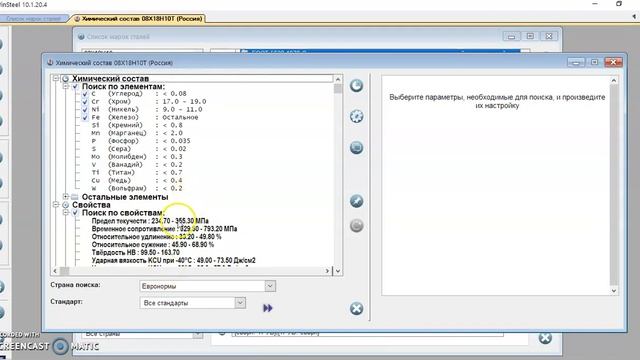Screen dimensions: 640x360
Task: Select the Ударная вязкость KCU при -40°C row
Action: [x=173, y=260]
